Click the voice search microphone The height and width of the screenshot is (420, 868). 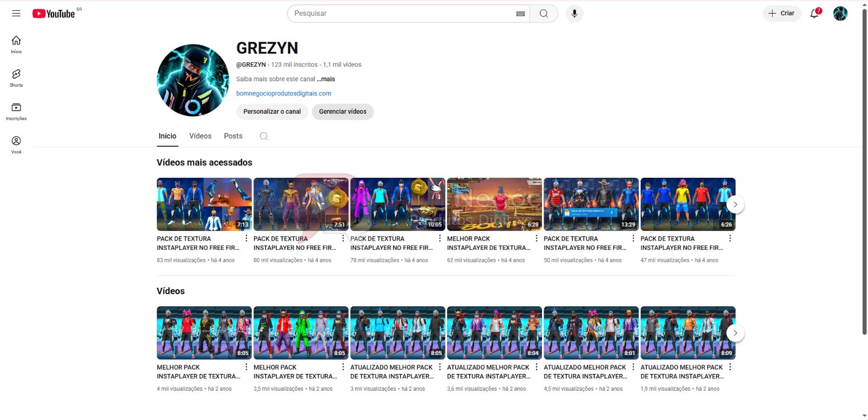coord(575,14)
